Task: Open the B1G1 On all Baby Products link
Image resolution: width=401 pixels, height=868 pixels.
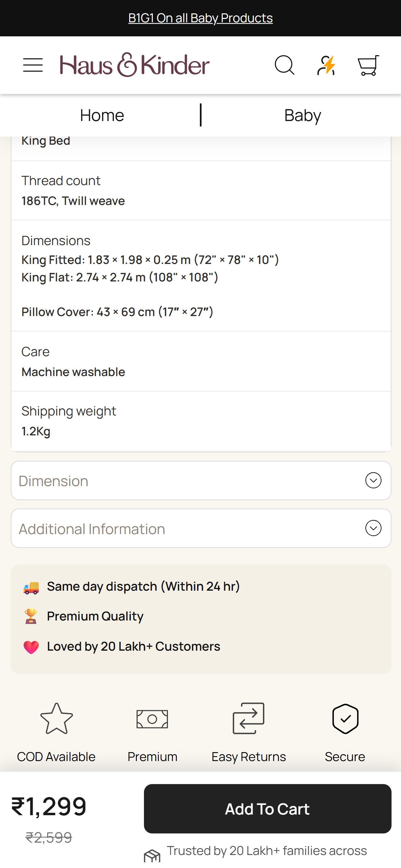Action: click(x=200, y=18)
